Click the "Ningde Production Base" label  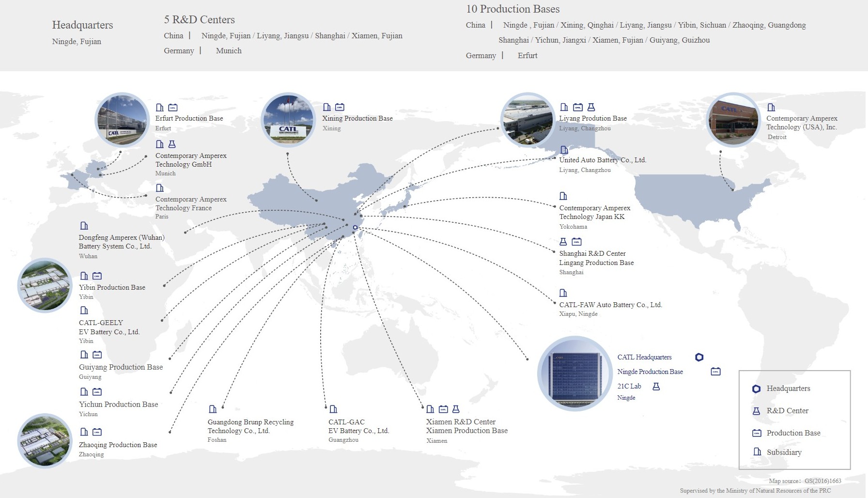pyautogui.click(x=650, y=372)
